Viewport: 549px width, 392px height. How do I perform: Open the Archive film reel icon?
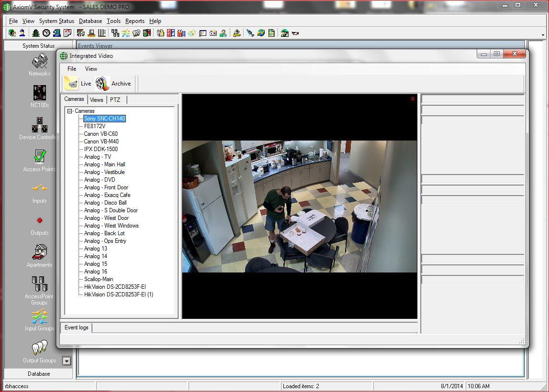(x=102, y=84)
